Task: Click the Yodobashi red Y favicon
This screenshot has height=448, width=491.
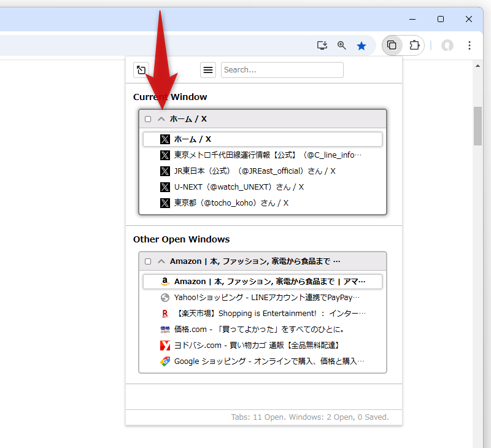Action: pos(165,346)
